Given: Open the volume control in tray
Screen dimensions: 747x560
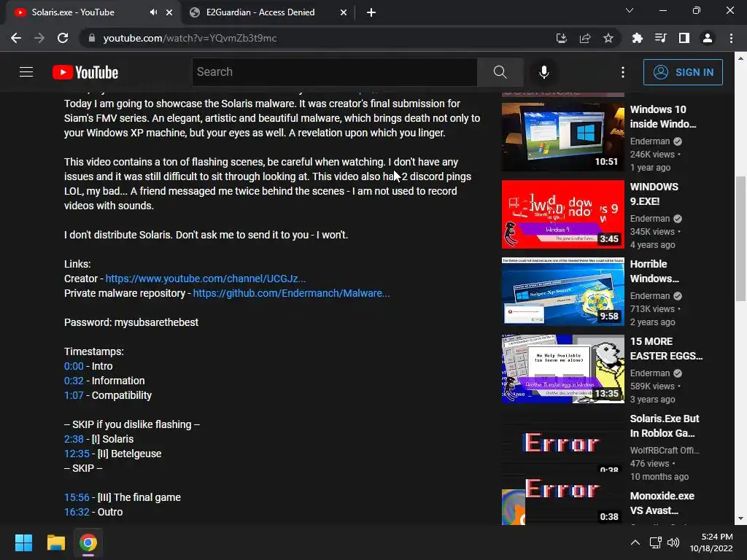Looking at the screenshot, I should tap(673, 542).
